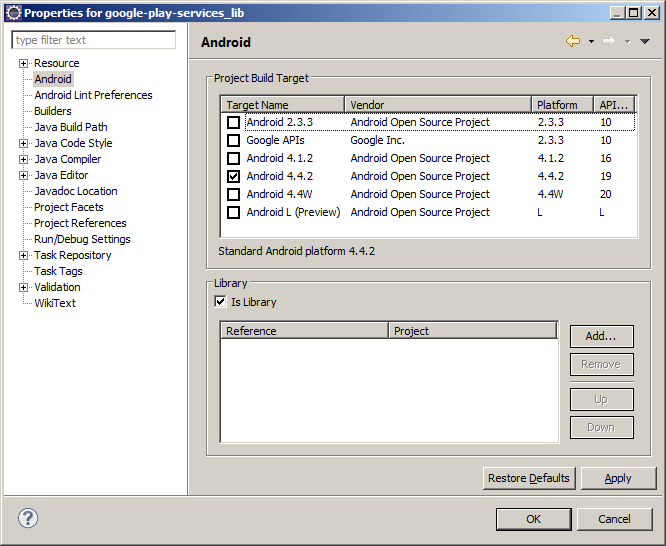Open Java Build Path page
The height and width of the screenshot is (546, 666).
tap(71, 127)
